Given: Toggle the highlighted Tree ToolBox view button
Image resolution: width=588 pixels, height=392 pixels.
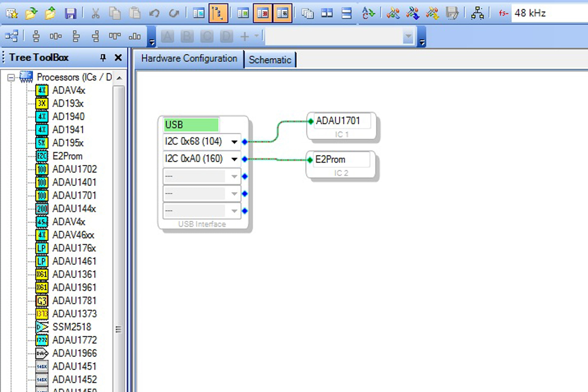Looking at the screenshot, I should (218, 13).
